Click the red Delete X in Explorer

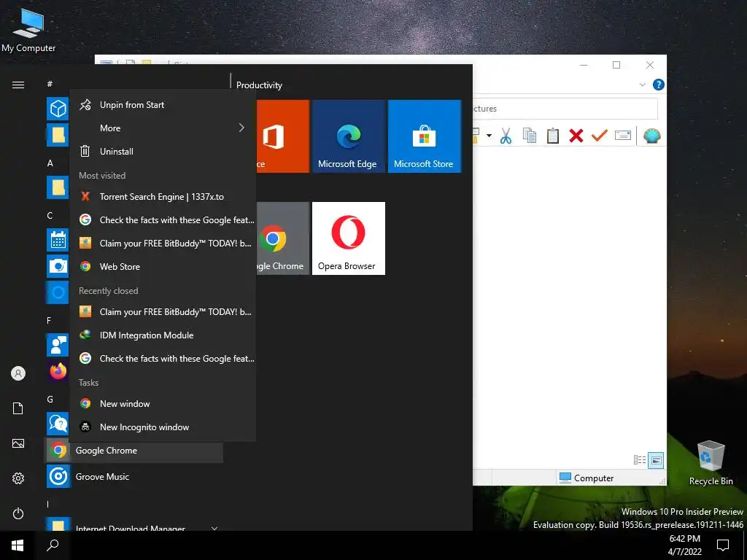coord(576,136)
